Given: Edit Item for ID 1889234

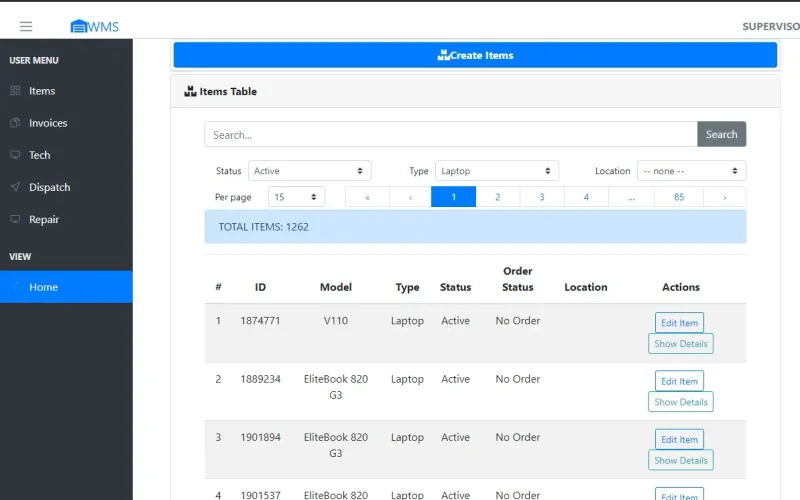Looking at the screenshot, I should (679, 381).
